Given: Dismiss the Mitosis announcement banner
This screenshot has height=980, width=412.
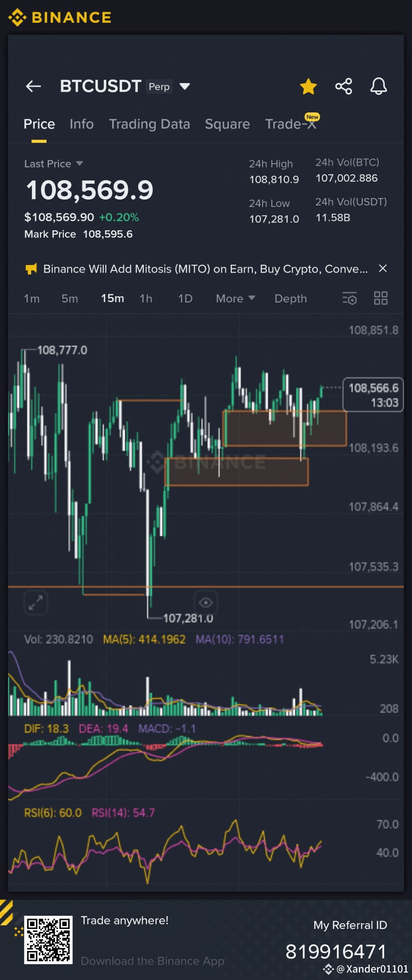Looking at the screenshot, I should click(383, 268).
